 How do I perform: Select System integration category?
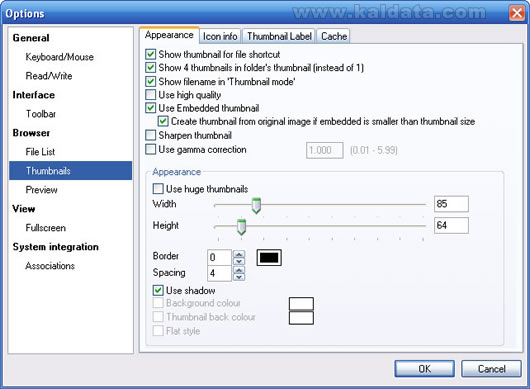point(55,247)
